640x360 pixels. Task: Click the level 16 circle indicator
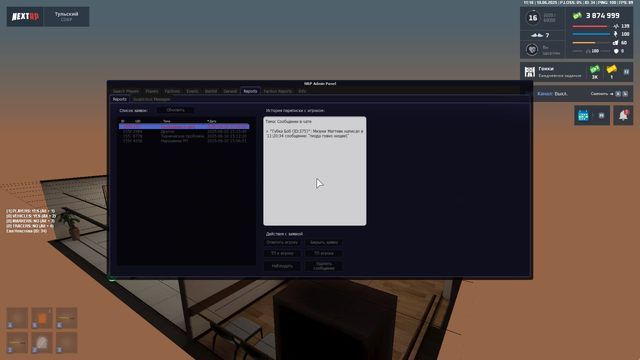point(533,18)
